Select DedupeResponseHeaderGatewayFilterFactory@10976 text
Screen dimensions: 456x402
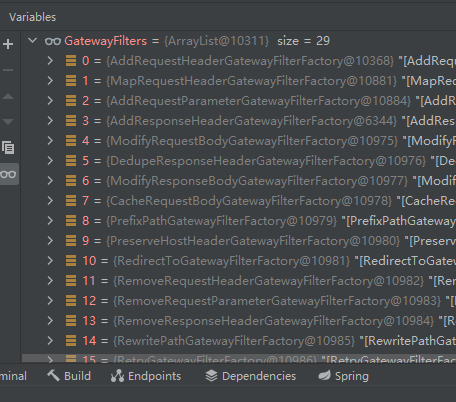[266, 161]
